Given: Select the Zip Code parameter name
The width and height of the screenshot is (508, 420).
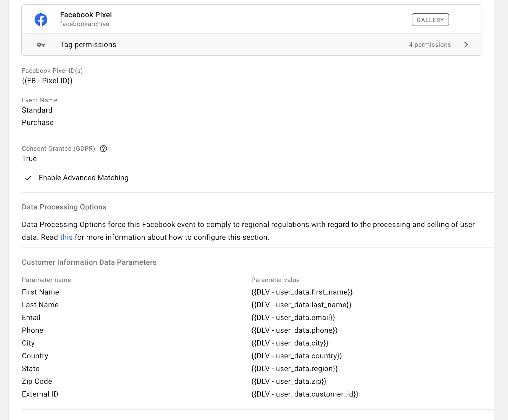Looking at the screenshot, I should (37, 381).
